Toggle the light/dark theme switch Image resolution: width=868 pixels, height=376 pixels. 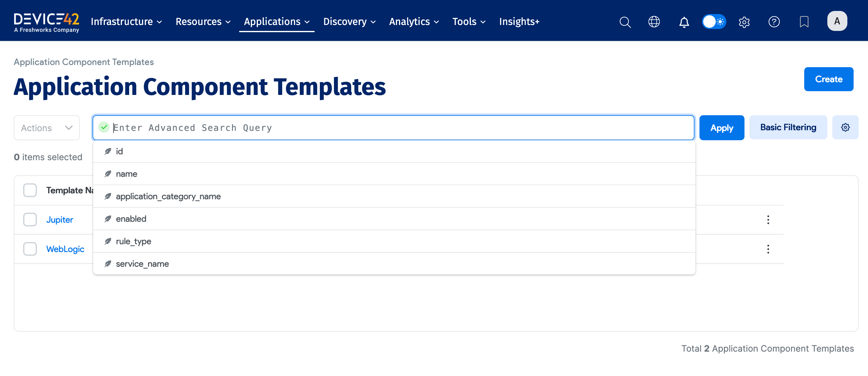(714, 22)
